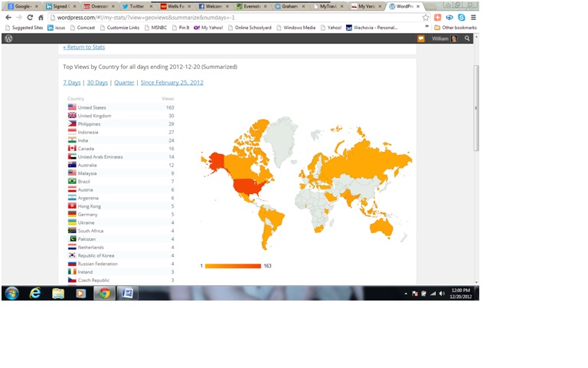Click the orange legend gradient bar
Image resolution: width=588 pixels, height=368 pixels.
click(233, 266)
